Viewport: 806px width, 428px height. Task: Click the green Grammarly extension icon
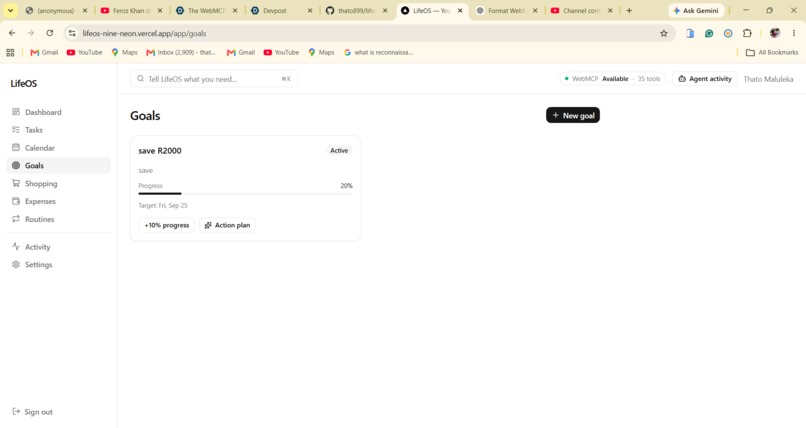tap(709, 33)
